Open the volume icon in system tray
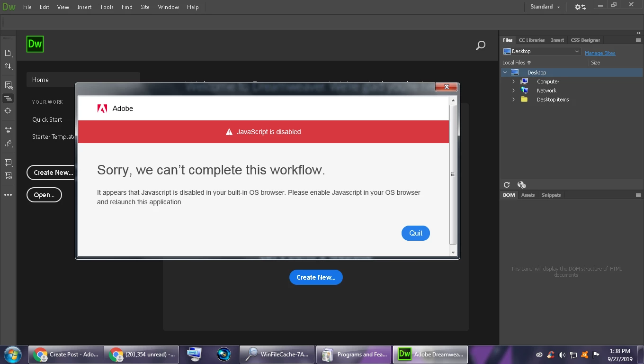Viewport: 644px width, 364px height. coord(562,355)
